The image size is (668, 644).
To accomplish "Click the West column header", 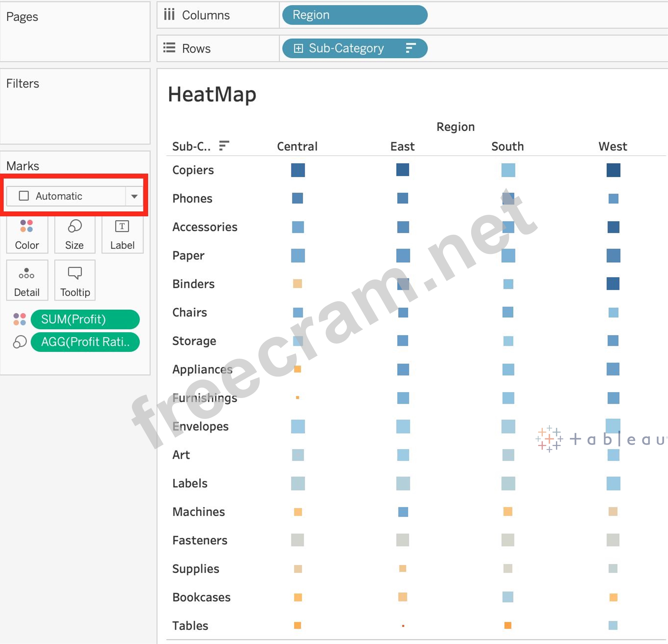I will [612, 146].
